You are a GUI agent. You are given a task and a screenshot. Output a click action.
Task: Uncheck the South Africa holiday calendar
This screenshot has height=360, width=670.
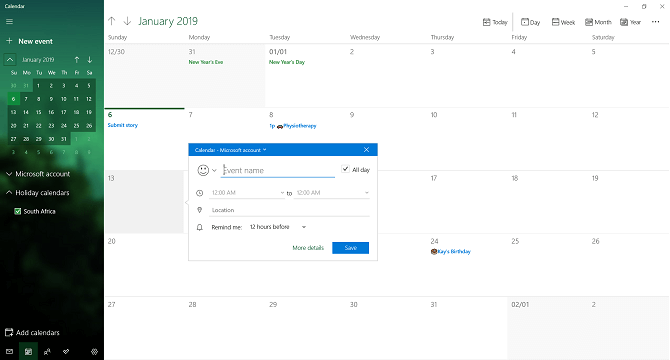tap(18, 211)
